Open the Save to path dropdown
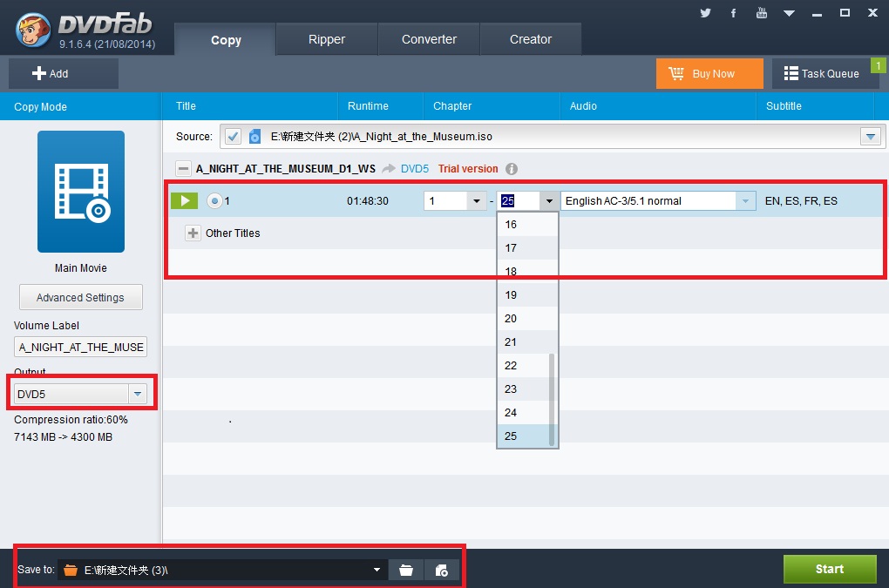Image resolution: width=889 pixels, height=588 pixels. [x=377, y=570]
